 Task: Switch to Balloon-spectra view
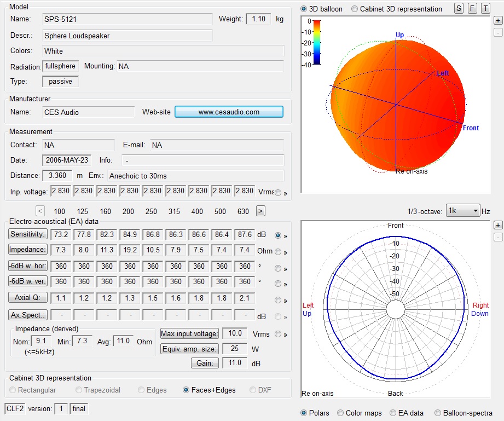click(438, 413)
